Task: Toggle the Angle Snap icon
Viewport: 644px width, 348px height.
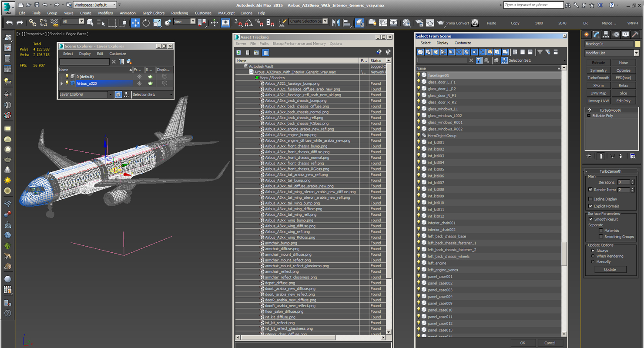Action: point(248,23)
